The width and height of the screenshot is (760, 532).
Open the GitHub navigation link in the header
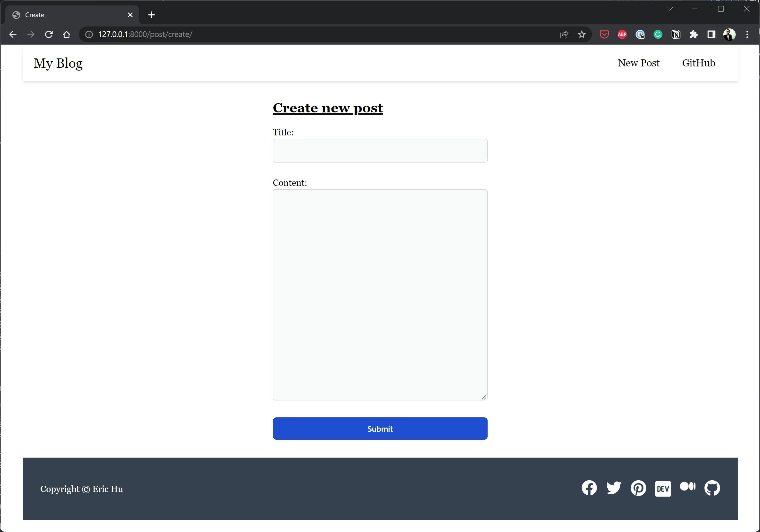click(698, 63)
